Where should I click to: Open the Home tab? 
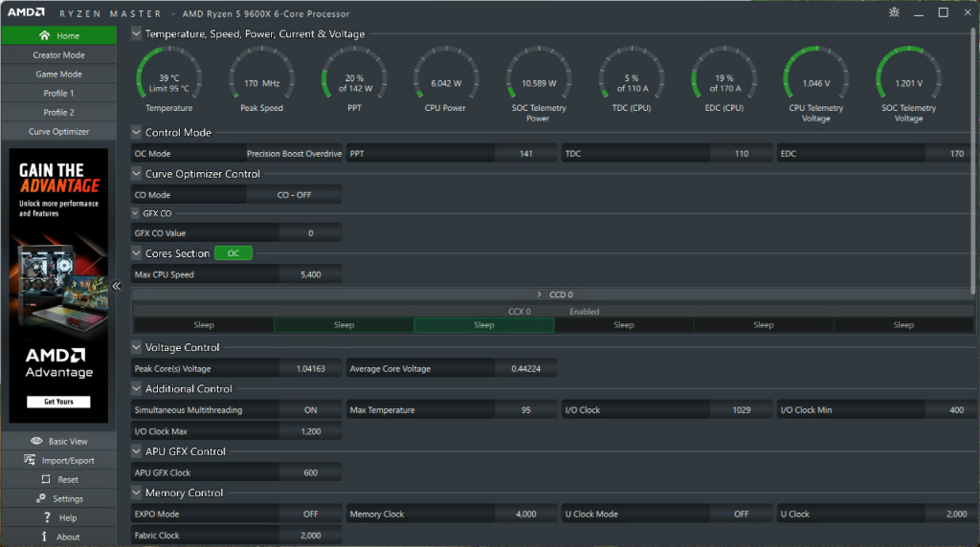58,35
